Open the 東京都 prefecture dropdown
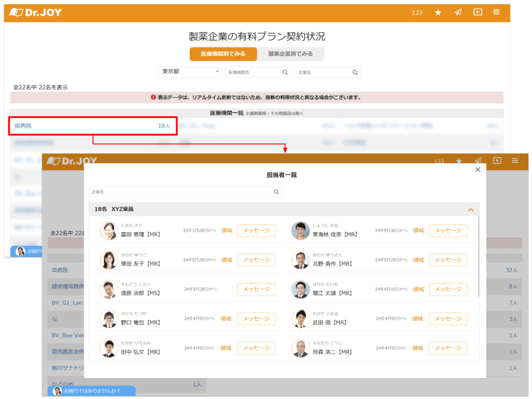 tap(190, 72)
